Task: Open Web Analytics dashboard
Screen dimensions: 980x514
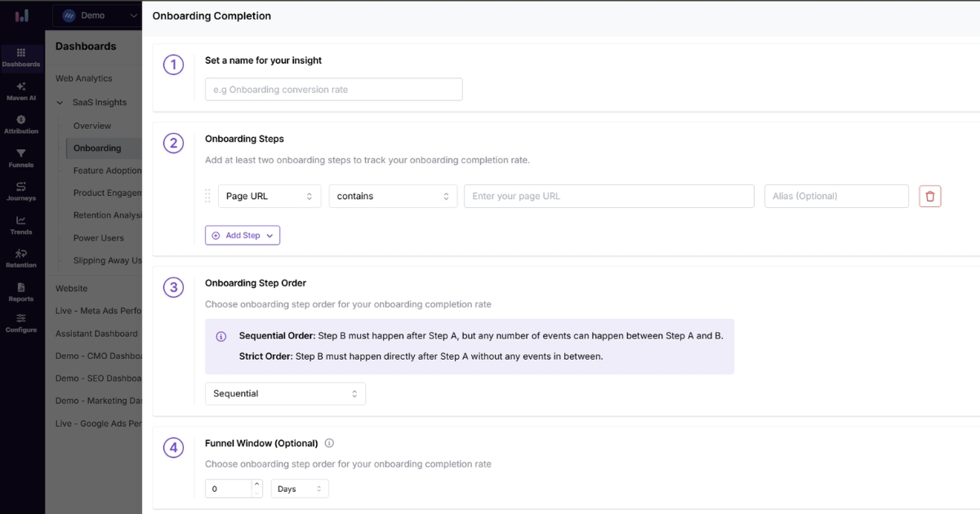Action: [84, 78]
